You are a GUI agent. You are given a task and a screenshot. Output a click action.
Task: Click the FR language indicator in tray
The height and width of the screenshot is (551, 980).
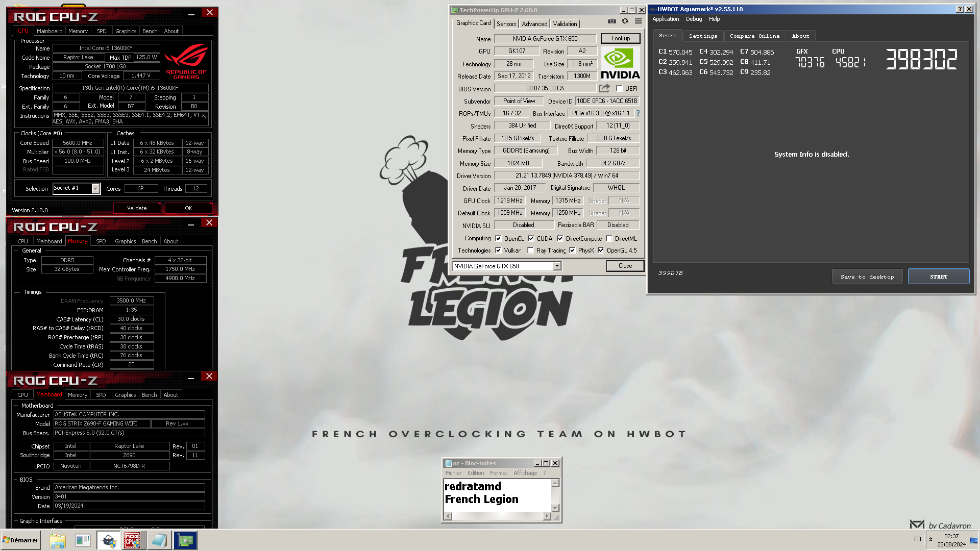(x=917, y=539)
